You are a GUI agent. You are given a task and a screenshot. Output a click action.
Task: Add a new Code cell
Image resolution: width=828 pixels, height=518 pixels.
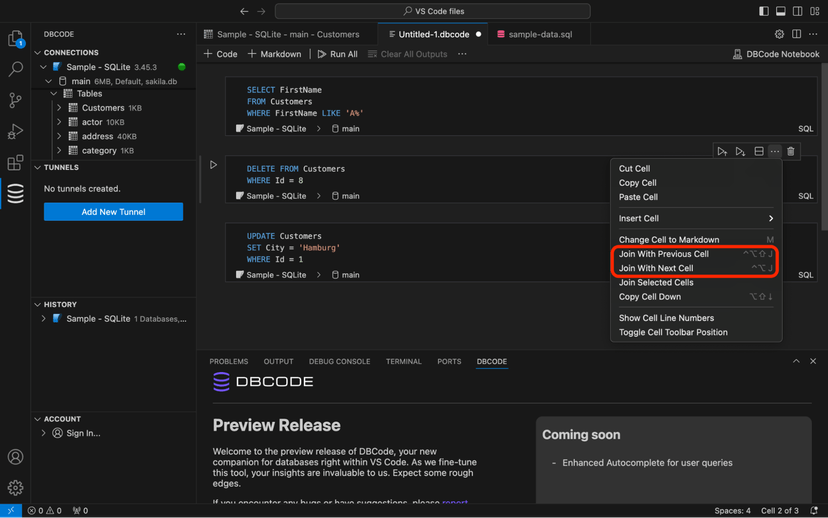(221, 54)
